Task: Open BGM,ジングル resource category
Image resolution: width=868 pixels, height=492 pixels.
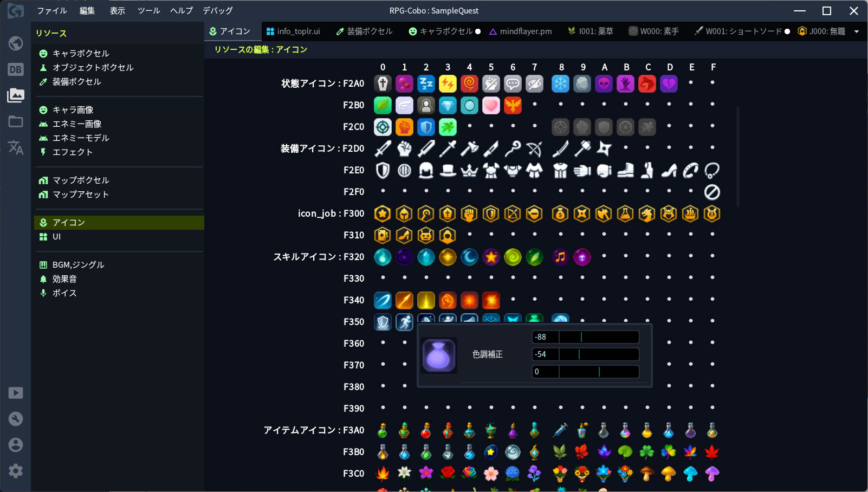Action: click(x=78, y=264)
